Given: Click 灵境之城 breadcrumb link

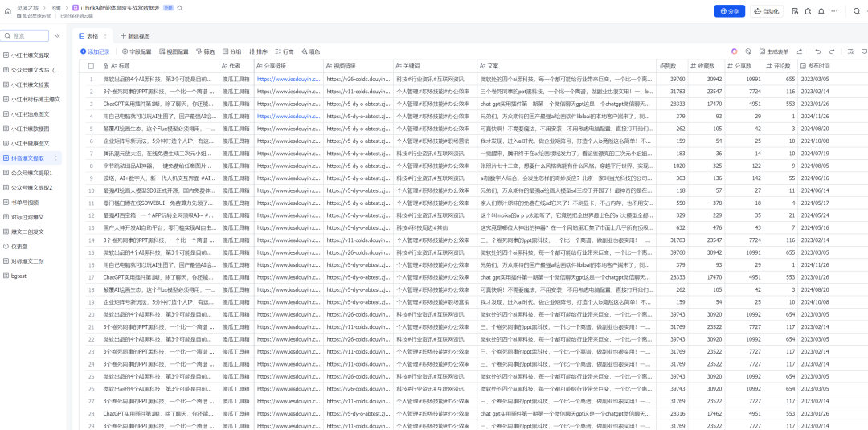Looking at the screenshot, I should (x=27, y=8).
